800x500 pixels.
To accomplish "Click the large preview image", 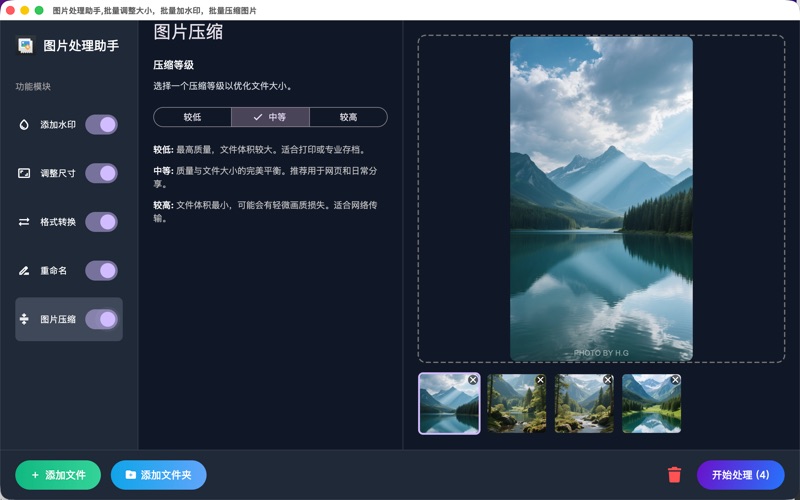I will [601, 198].
